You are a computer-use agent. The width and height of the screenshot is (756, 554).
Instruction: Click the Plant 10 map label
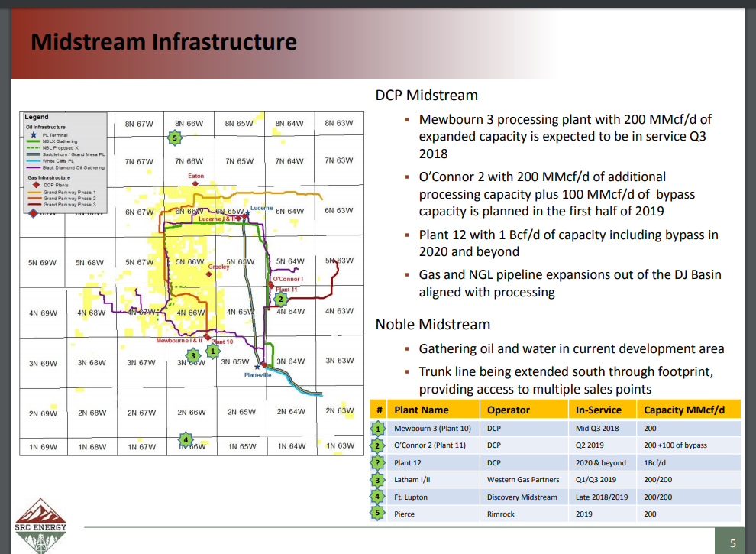coord(222,342)
